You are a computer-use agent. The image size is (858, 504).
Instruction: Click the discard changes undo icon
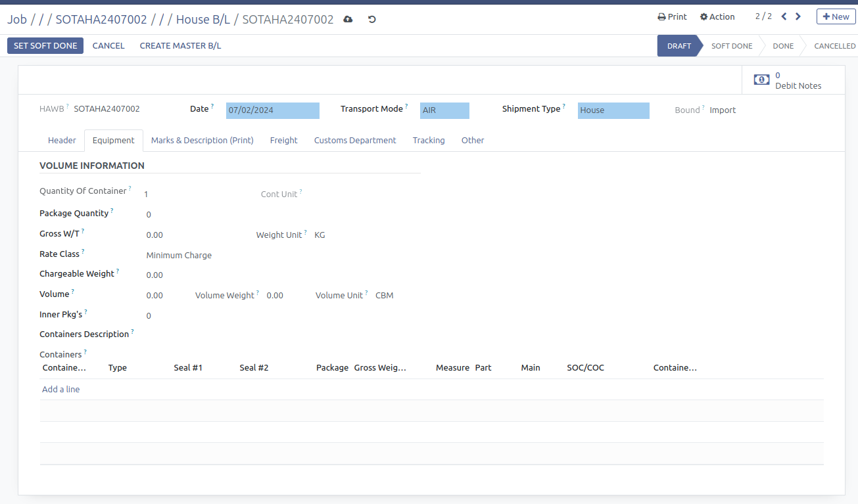pyautogui.click(x=371, y=20)
